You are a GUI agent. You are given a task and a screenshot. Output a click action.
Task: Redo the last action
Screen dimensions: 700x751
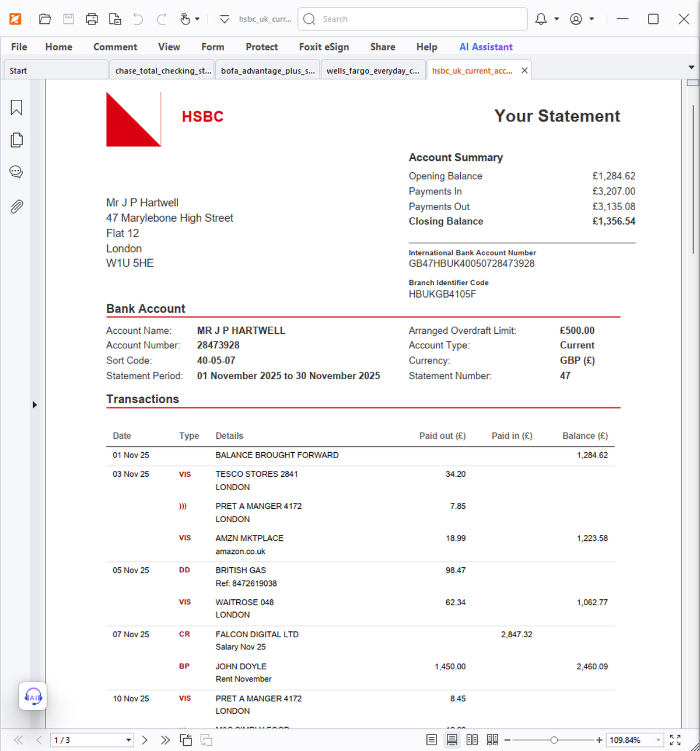point(162,19)
